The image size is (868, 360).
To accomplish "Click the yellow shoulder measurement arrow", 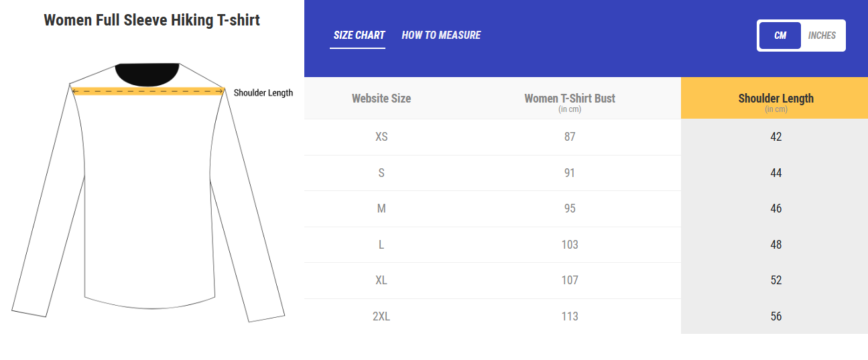I will pyautogui.click(x=147, y=91).
